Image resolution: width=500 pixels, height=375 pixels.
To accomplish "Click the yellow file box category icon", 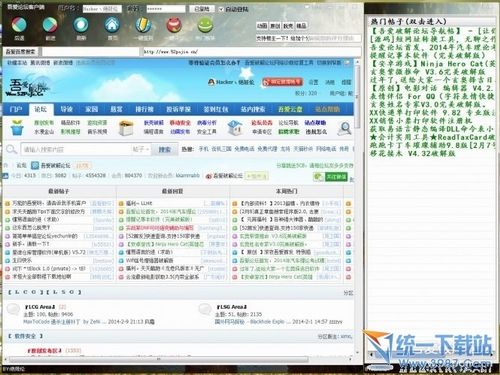I will click(126, 128).
